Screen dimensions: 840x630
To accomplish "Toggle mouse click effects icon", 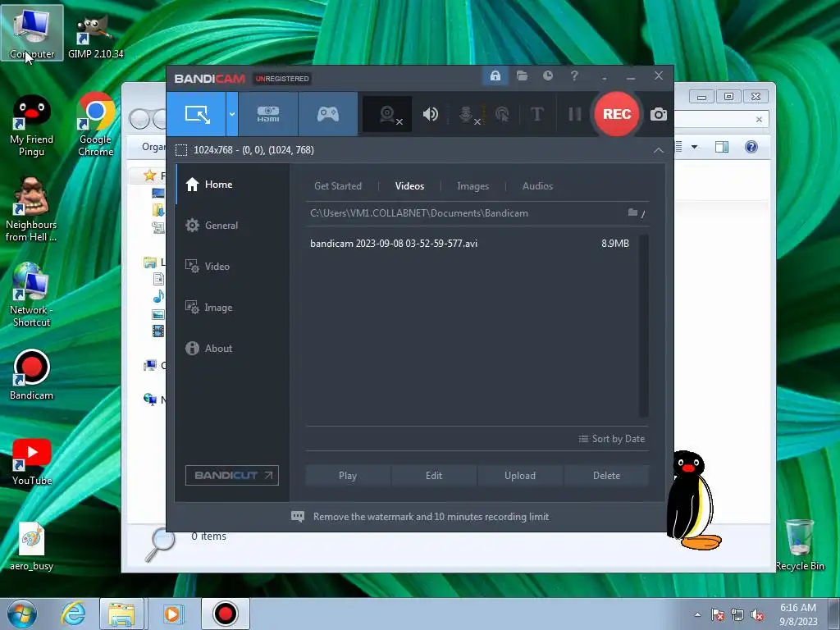I will tap(502, 114).
